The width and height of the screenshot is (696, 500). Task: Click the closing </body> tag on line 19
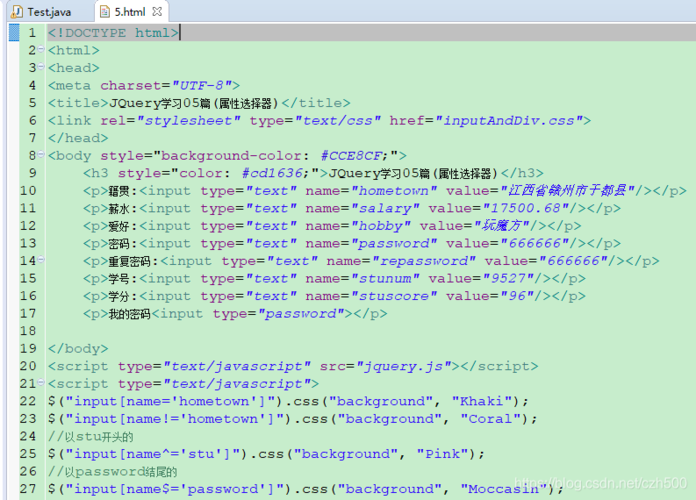pos(78,349)
